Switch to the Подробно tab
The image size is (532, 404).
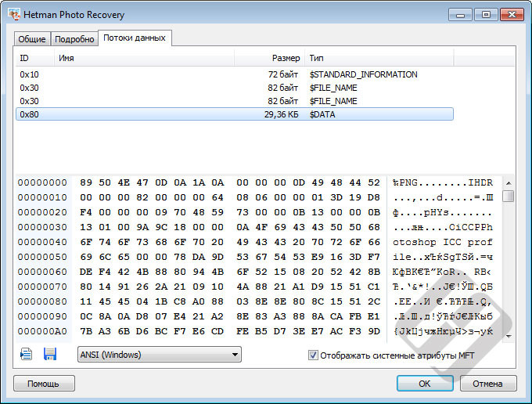pyautogui.click(x=74, y=39)
